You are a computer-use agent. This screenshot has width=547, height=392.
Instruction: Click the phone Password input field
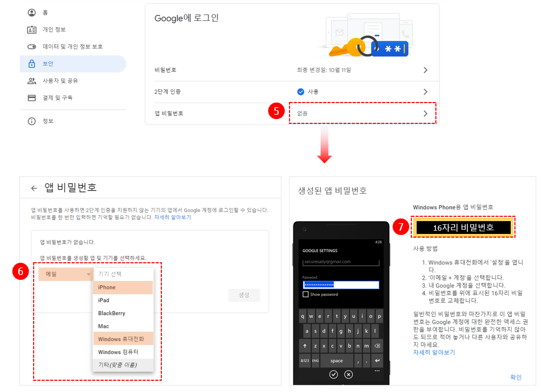(341, 285)
